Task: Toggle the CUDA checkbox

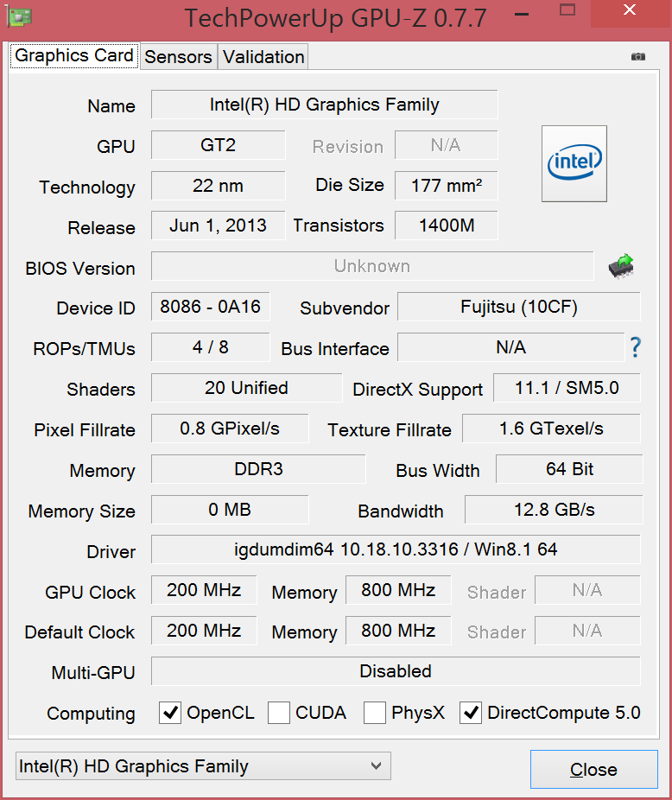Action: click(x=279, y=713)
